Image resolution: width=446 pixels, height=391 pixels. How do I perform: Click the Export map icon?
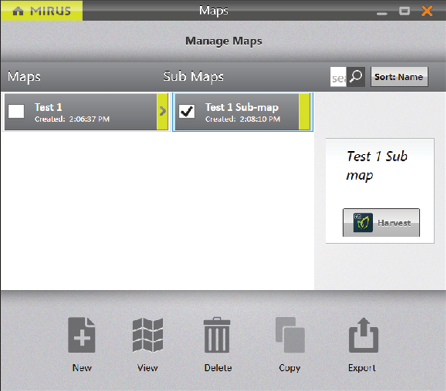pyautogui.click(x=363, y=335)
